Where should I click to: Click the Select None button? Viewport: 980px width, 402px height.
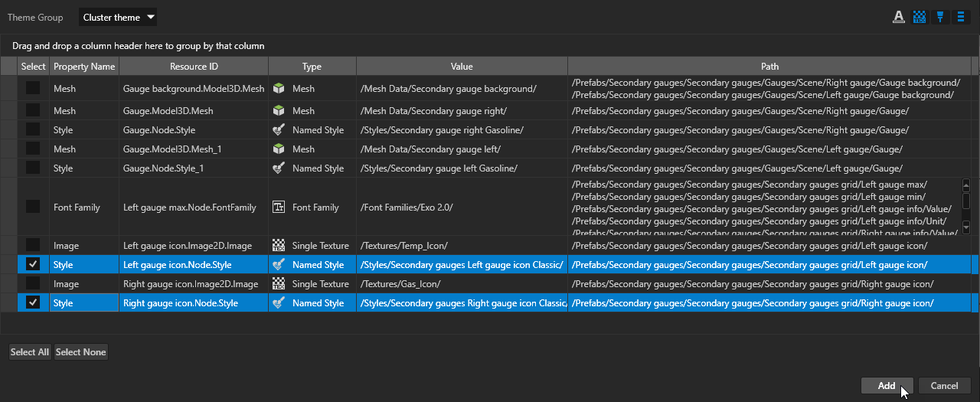(x=80, y=352)
